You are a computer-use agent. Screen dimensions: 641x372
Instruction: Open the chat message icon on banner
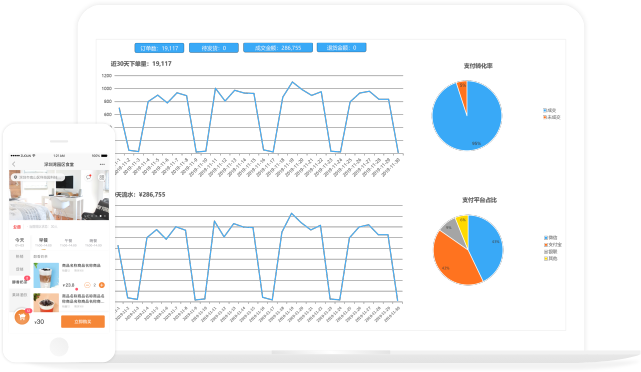(89, 177)
